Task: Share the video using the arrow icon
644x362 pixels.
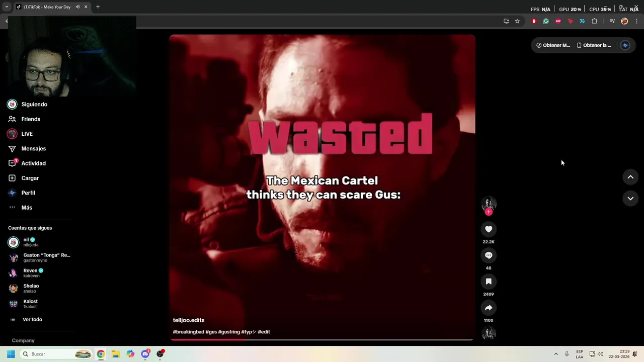Action: [x=489, y=308]
